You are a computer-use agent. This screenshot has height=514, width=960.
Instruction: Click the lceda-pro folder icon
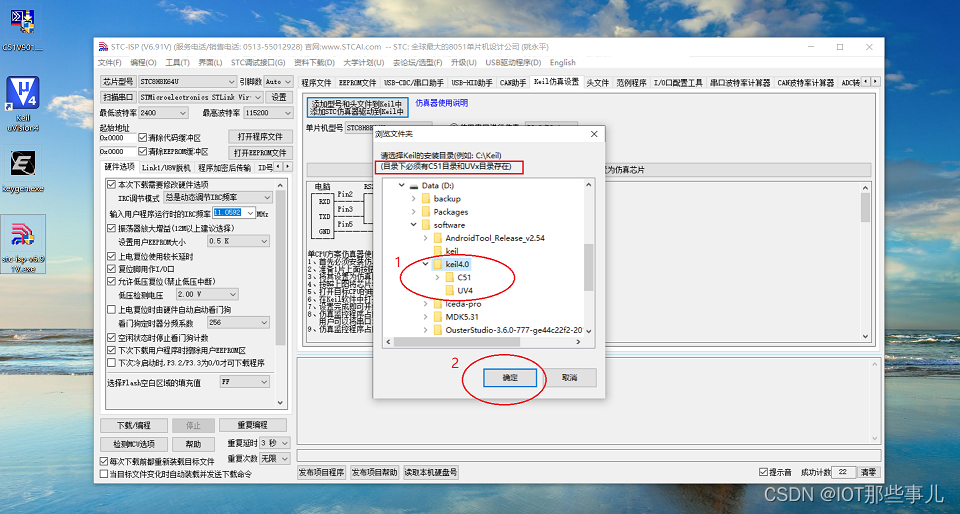(438, 304)
